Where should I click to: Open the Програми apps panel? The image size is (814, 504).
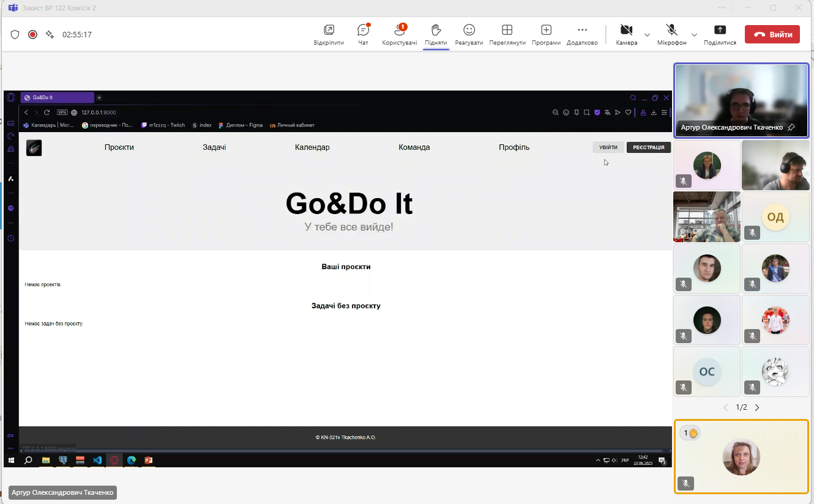(x=546, y=34)
